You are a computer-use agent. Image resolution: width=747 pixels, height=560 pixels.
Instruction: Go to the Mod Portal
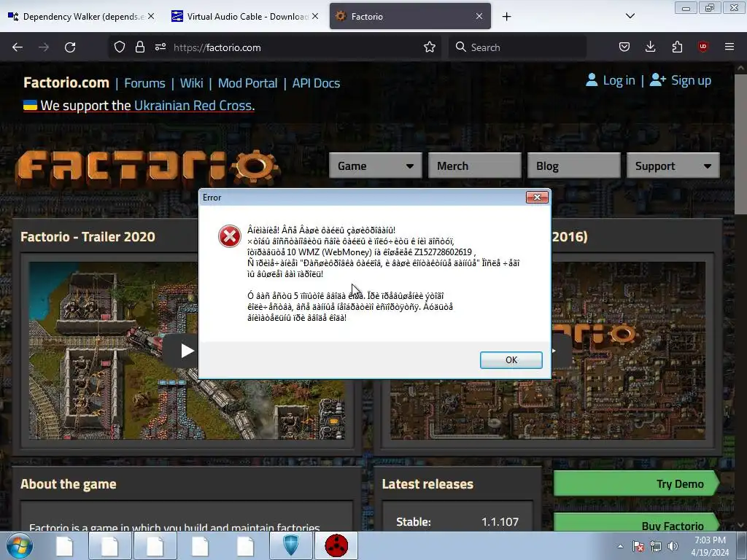pyautogui.click(x=248, y=83)
